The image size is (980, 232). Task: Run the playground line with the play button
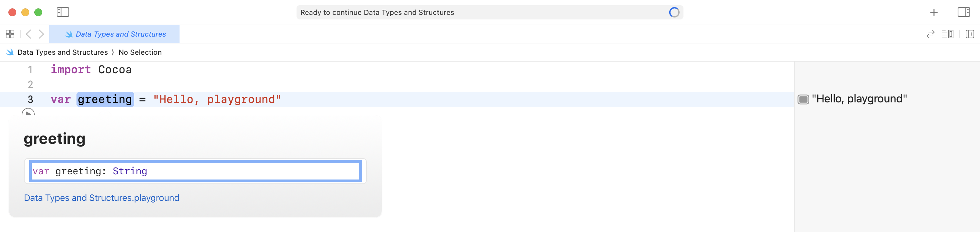pyautogui.click(x=28, y=113)
